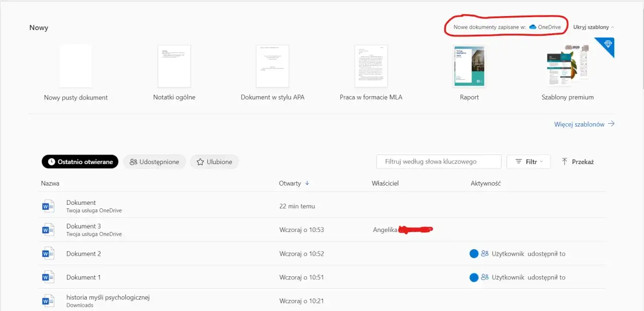Image resolution: width=644 pixels, height=311 pixels.
Task: Click Wczoraj o 10:51 timestamp
Action: [x=301, y=277]
